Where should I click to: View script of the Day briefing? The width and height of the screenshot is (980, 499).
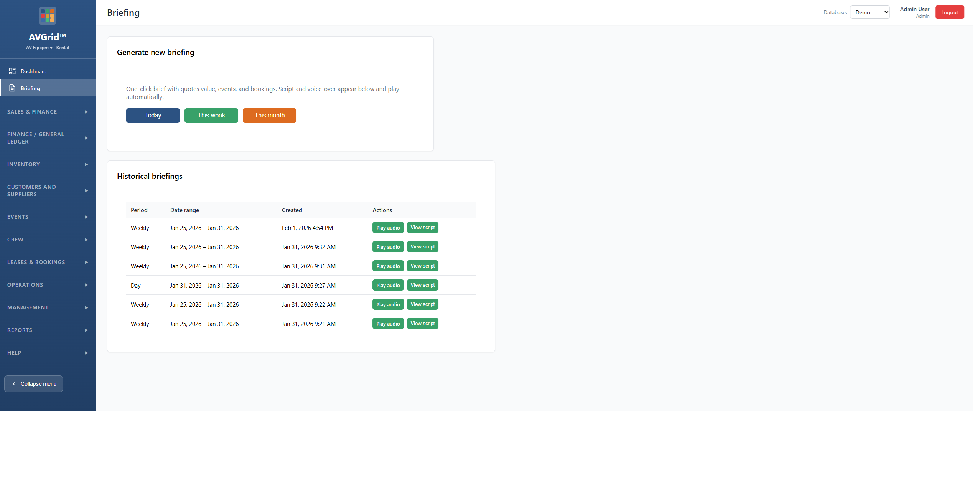(x=422, y=285)
